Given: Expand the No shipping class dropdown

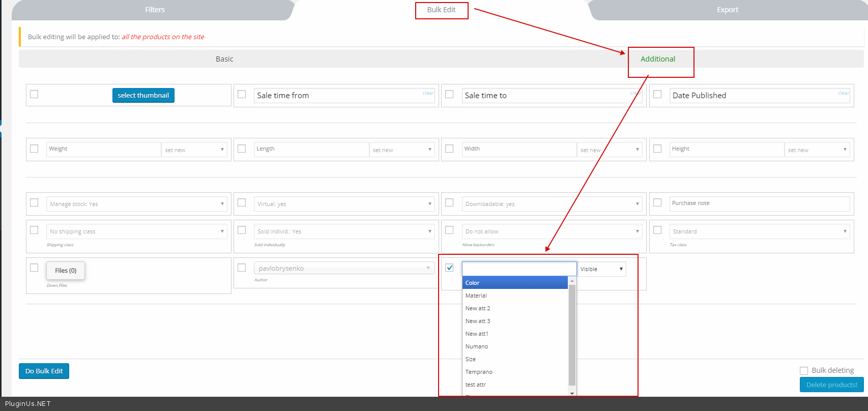Looking at the screenshot, I should coord(136,231).
